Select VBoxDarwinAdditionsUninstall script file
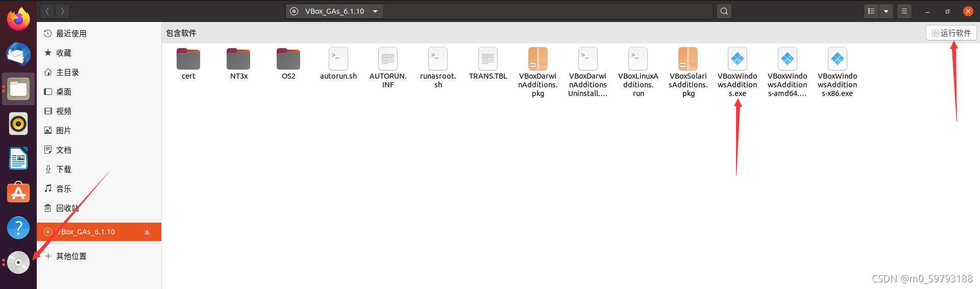 coord(588,72)
